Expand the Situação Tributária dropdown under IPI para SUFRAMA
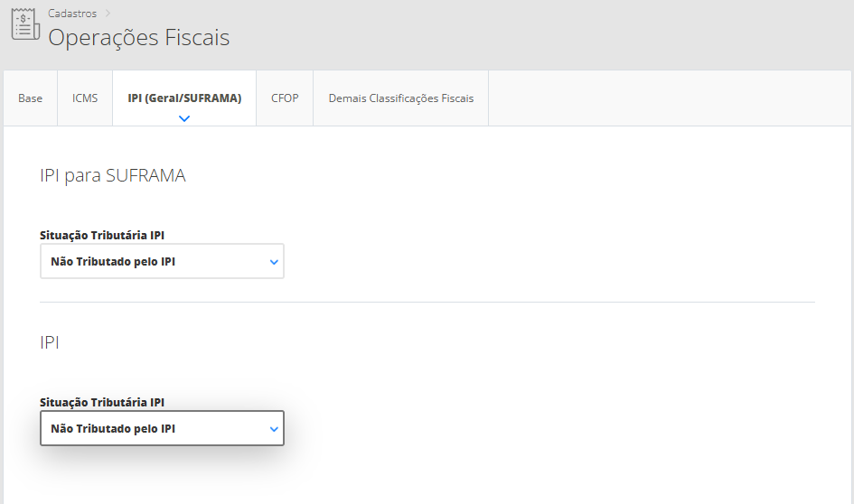Image resolution: width=854 pixels, height=504 pixels. pos(162,262)
